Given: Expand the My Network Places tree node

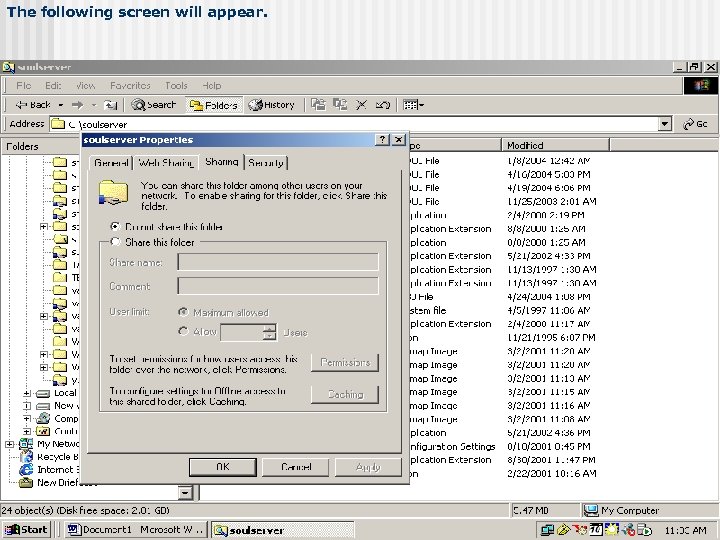Looking at the screenshot, I should point(10,444).
